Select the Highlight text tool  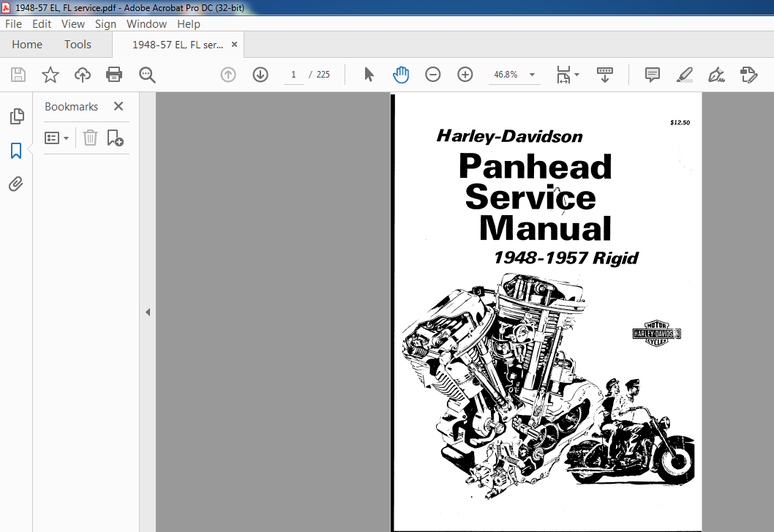pyautogui.click(x=684, y=75)
